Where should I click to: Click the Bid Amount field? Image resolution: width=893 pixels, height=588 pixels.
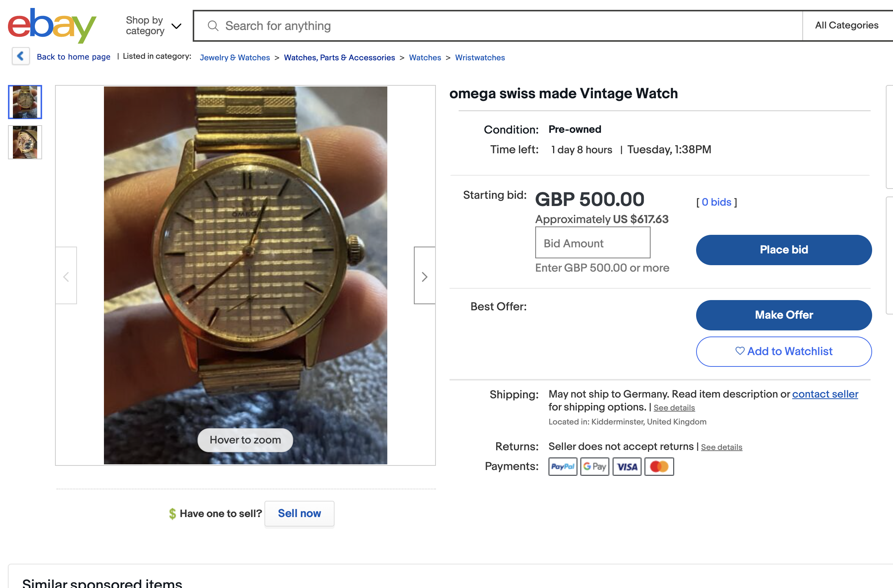[593, 243]
